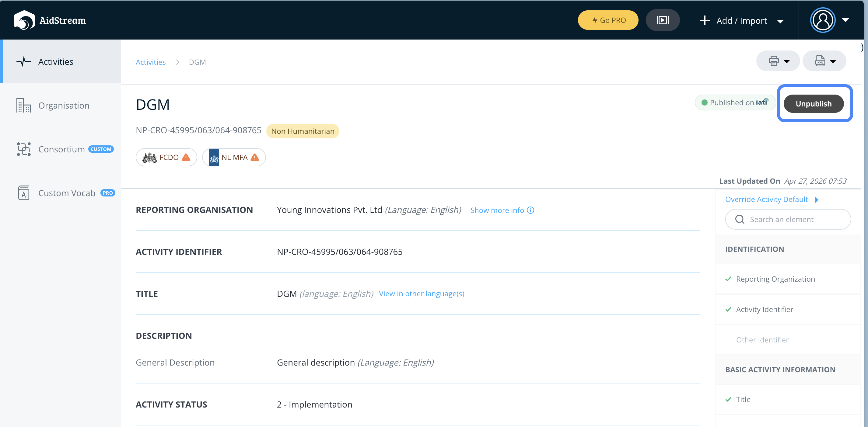This screenshot has height=427, width=868.
Task: Click the PRO badge next to Custom Vocab
Action: pyautogui.click(x=108, y=193)
